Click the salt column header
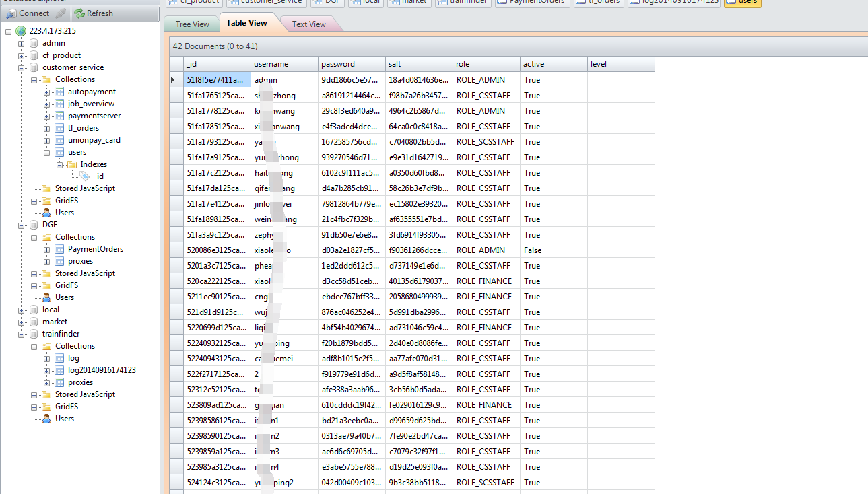Image resolution: width=868 pixels, height=494 pixels. click(x=420, y=64)
